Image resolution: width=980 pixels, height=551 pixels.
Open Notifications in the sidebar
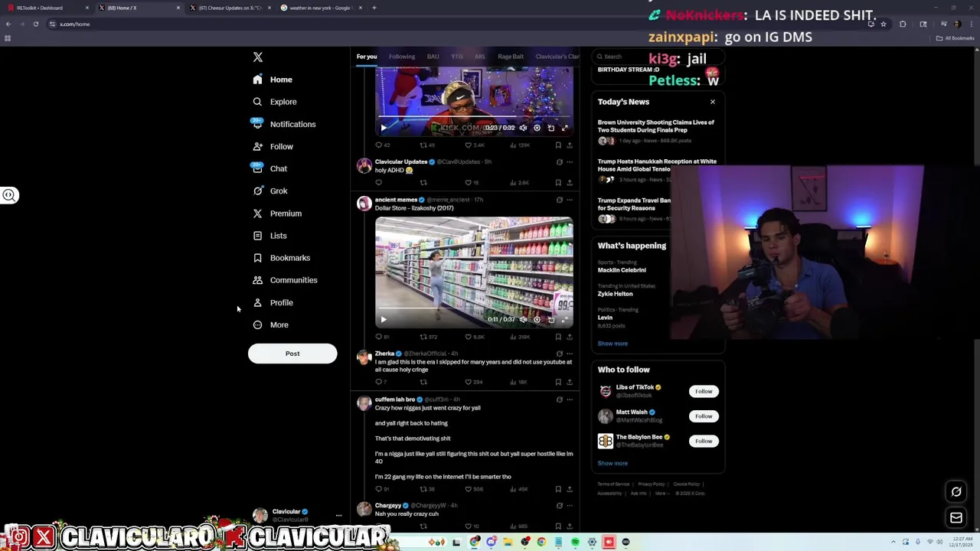coord(284,124)
